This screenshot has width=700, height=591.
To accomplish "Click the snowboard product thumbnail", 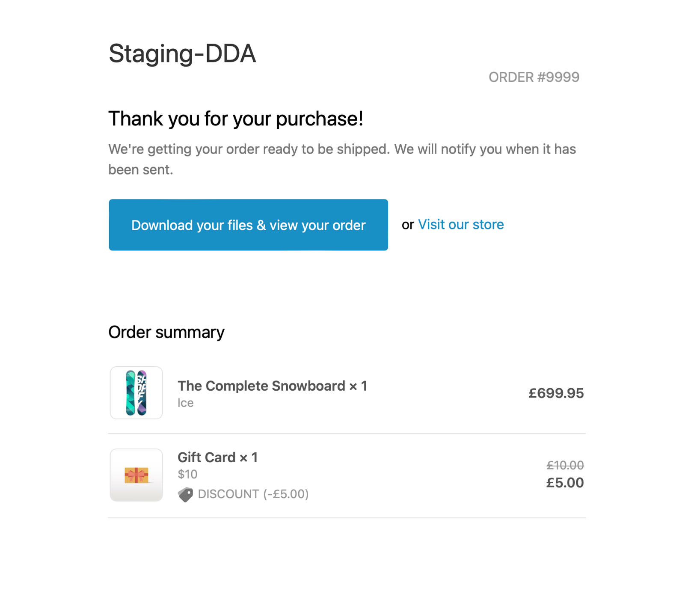I will 136,393.
